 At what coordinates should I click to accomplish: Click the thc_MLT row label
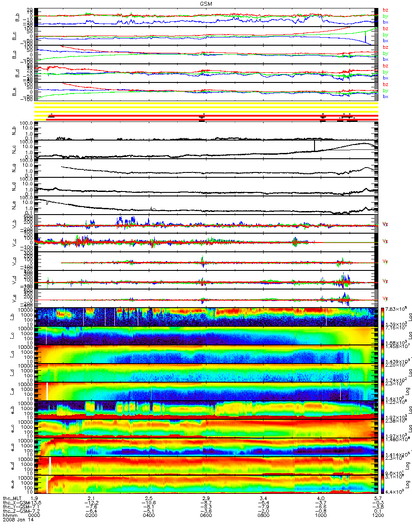[x=12, y=499]
